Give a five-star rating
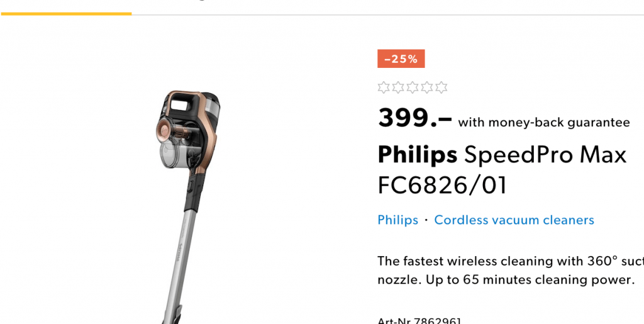Image resolution: width=644 pixels, height=324 pixels. (441, 87)
